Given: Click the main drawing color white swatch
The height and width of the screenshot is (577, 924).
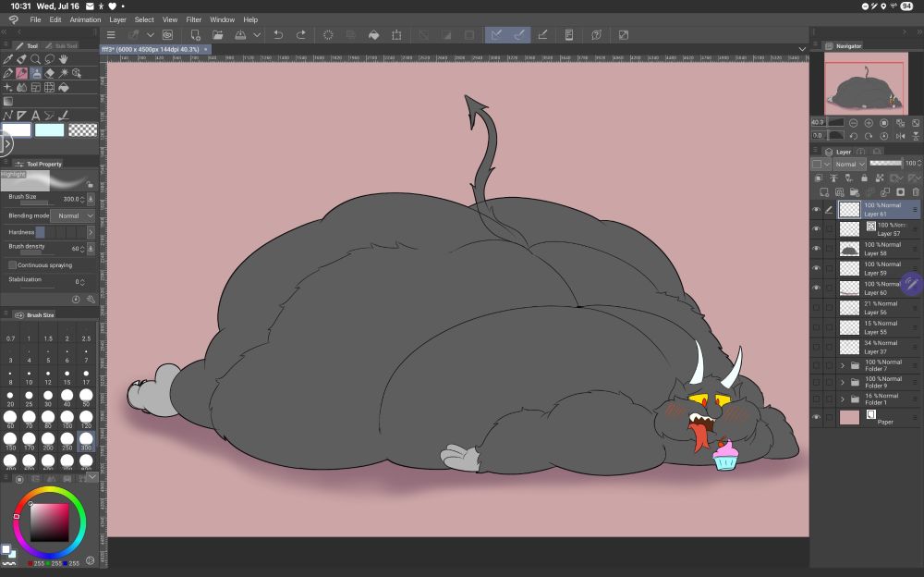Looking at the screenshot, I should tap(17, 130).
